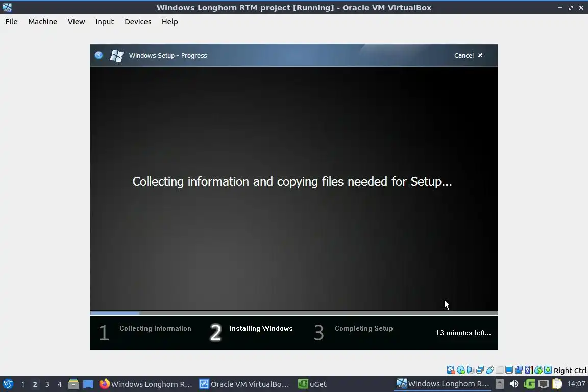588x392 pixels.
Task: Select the running Windows Longhorn VM taskbar entry
Action: coord(443,384)
